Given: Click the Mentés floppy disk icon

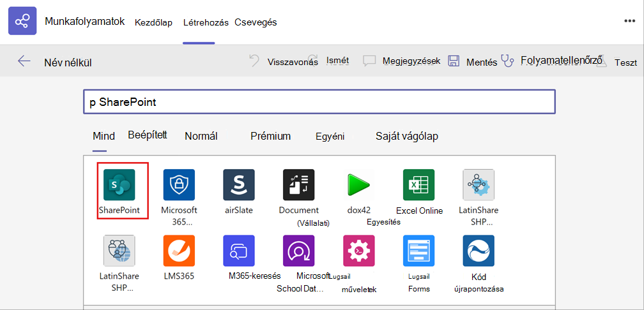Looking at the screenshot, I should (x=454, y=61).
